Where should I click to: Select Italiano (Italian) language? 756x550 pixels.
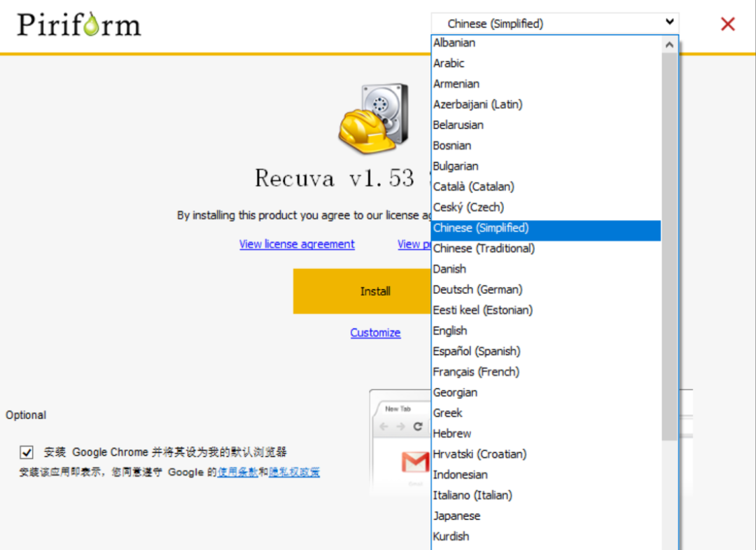546,495
